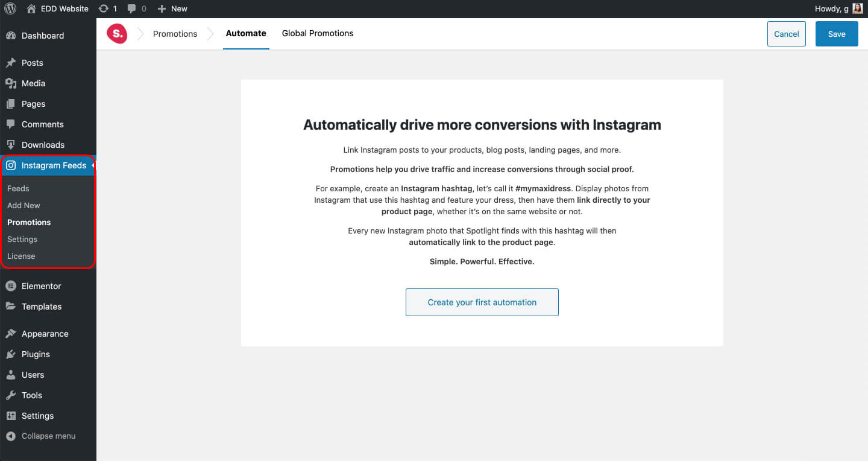Click the WordPress logo icon
Image resolution: width=868 pixels, height=461 pixels.
(x=10, y=8)
